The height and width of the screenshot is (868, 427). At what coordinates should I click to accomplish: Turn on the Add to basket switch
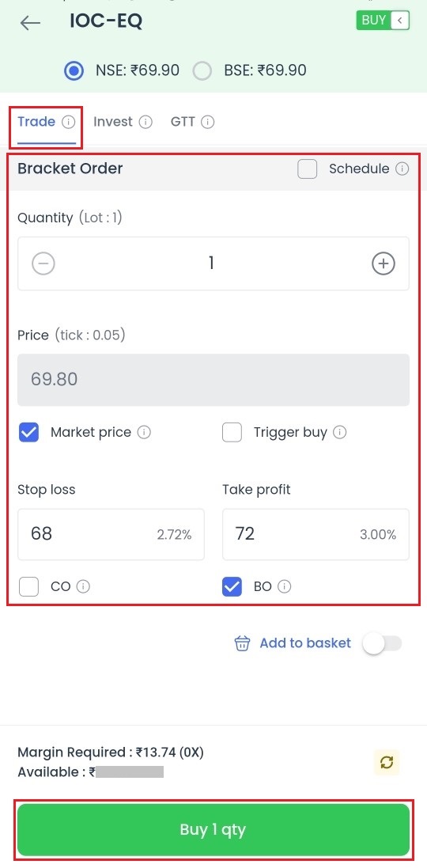click(382, 643)
